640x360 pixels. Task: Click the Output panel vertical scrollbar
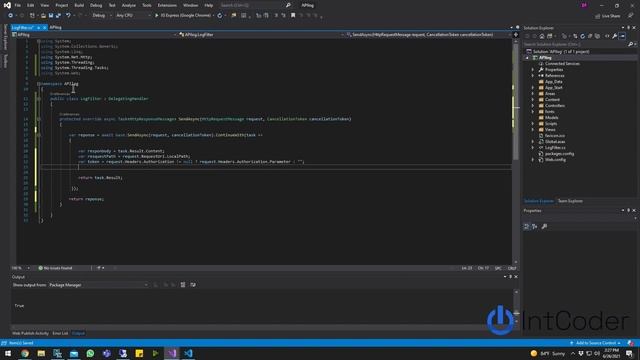516,307
